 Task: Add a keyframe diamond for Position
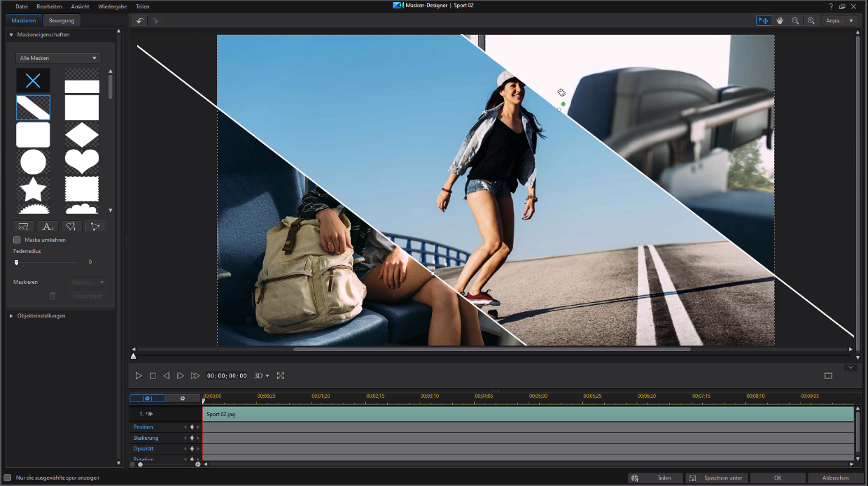[x=192, y=427]
